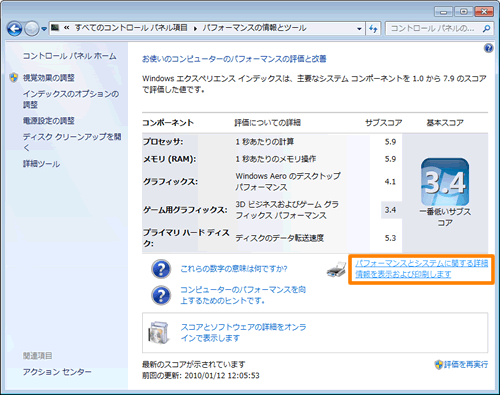Open スコアとソフトウェアの詳細をオンライン link
Image resolution: width=500 pixels, height=395 pixels.
coord(243,332)
